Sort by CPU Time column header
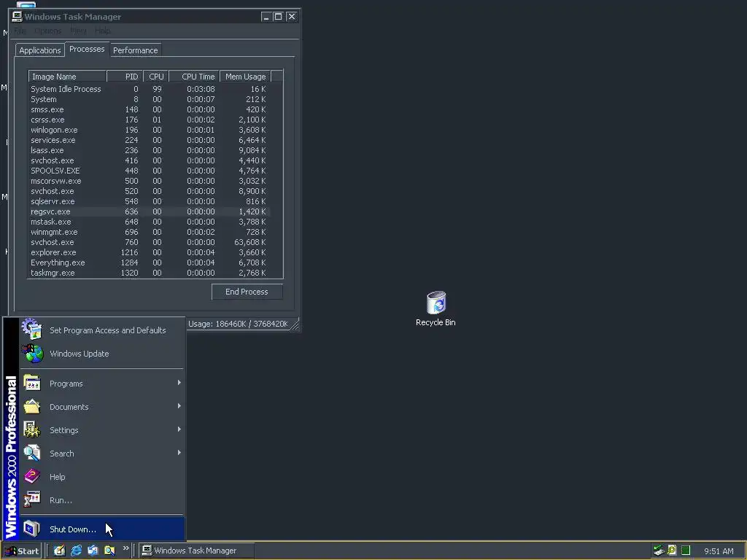The height and width of the screenshot is (560, 747). (x=194, y=77)
